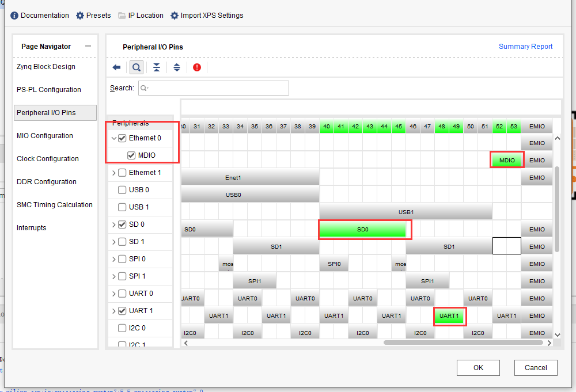
Task: Expand the SD 0 tree node
Action: coord(114,224)
